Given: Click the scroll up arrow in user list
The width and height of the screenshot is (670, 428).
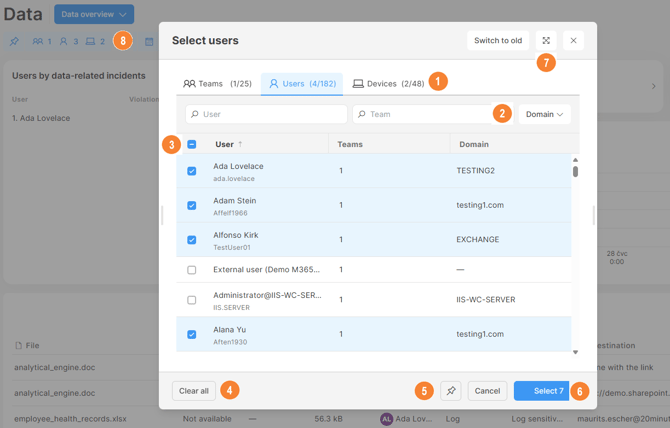Looking at the screenshot, I should tap(575, 160).
